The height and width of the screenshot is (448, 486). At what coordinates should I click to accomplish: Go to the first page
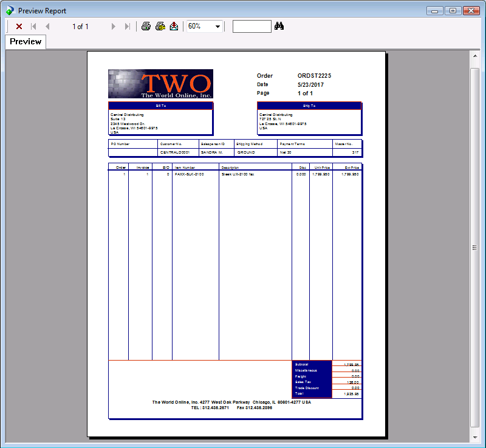coord(33,27)
